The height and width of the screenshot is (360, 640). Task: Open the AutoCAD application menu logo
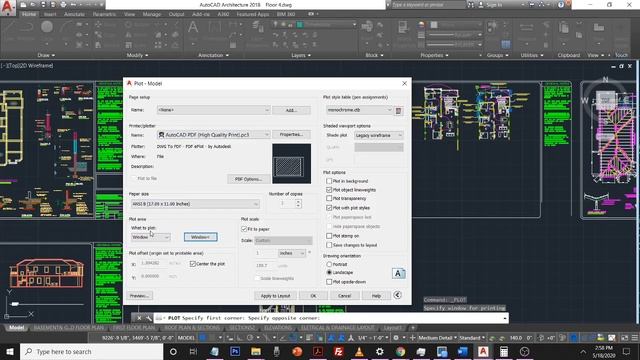[7, 7]
